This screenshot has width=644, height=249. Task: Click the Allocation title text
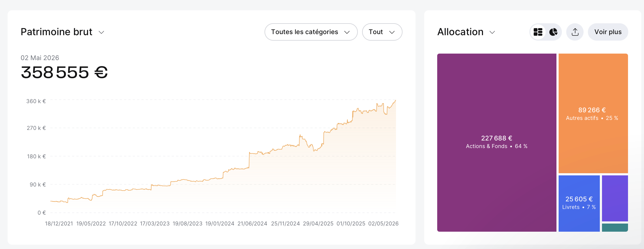click(x=460, y=32)
